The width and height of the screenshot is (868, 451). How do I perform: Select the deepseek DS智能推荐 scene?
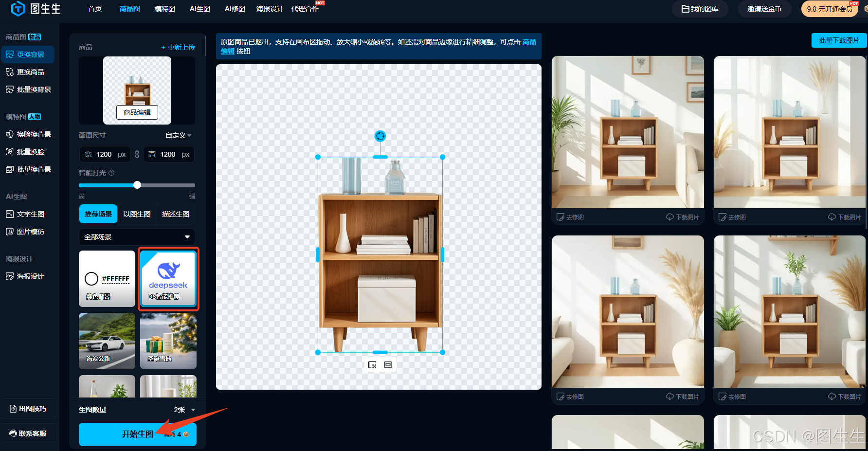point(168,279)
